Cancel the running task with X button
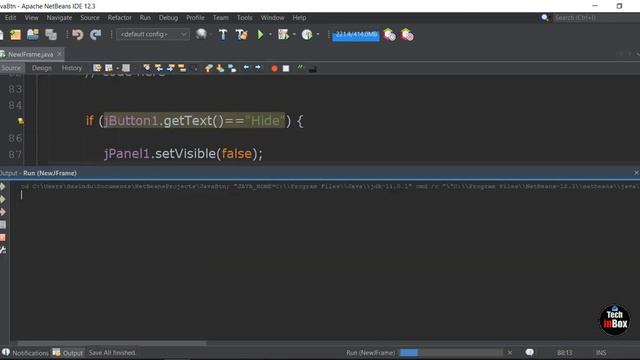Image resolution: width=640 pixels, height=360 pixels. tap(510, 353)
